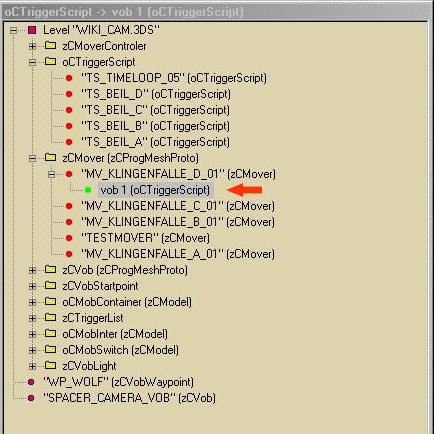This screenshot has width=434, height=434.
Task: Click the red dot beside TS_BEIL_C
Action: click(69, 110)
